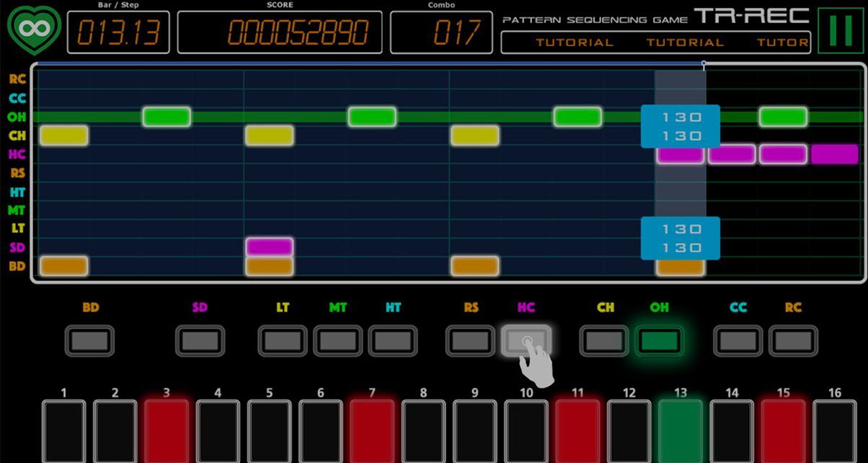Click the HC track label in grid
The height and width of the screenshot is (463, 868).
(17, 154)
